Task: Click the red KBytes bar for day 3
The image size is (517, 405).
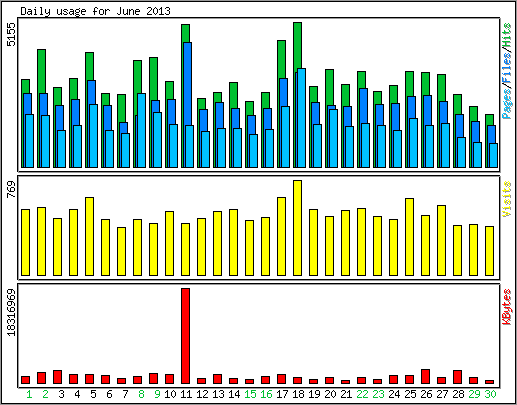Action: [57, 377]
